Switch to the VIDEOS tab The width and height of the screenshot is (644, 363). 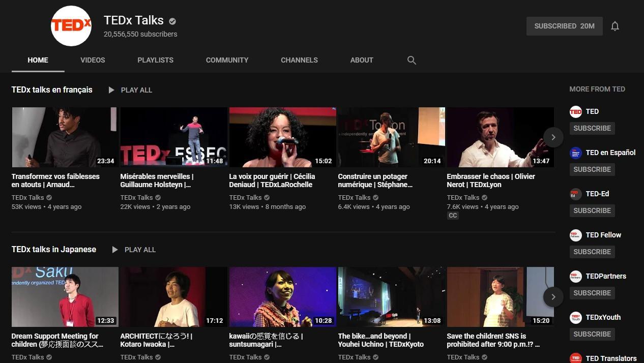[93, 60]
